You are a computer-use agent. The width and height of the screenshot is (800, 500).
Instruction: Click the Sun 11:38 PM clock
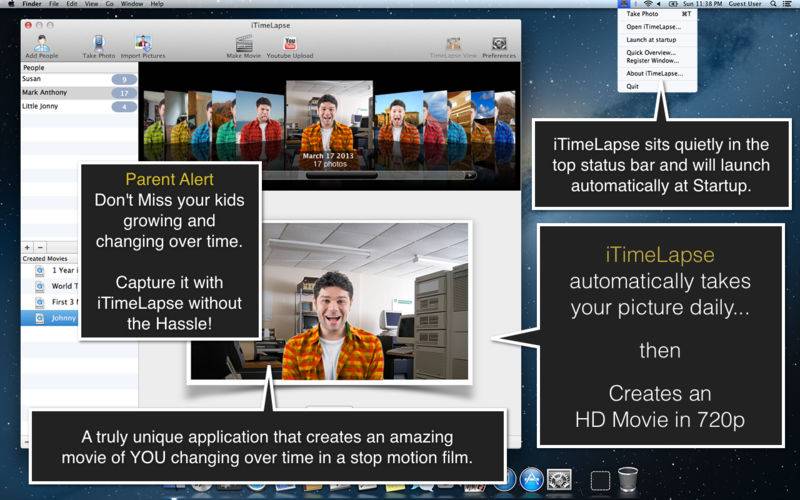point(703,4)
